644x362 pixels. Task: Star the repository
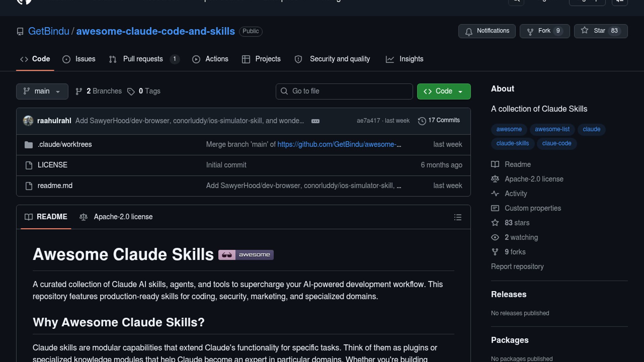pyautogui.click(x=600, y=31)
